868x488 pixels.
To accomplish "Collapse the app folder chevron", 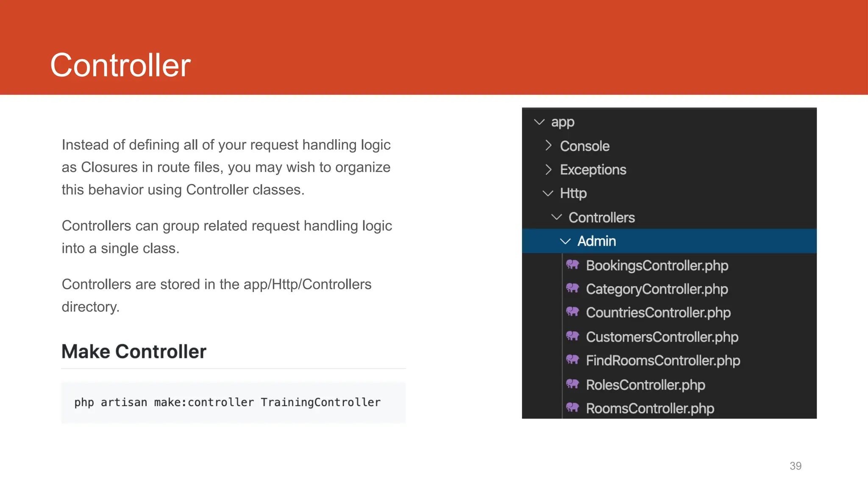I will (x=539, y=122).
